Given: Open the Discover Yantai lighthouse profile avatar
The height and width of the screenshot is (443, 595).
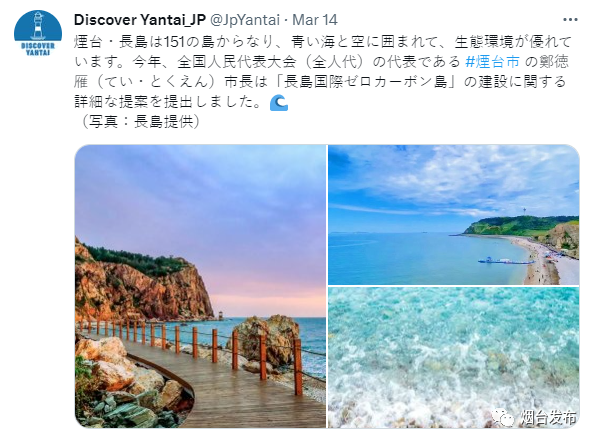Looking at the screenshot, I should 38,33.
